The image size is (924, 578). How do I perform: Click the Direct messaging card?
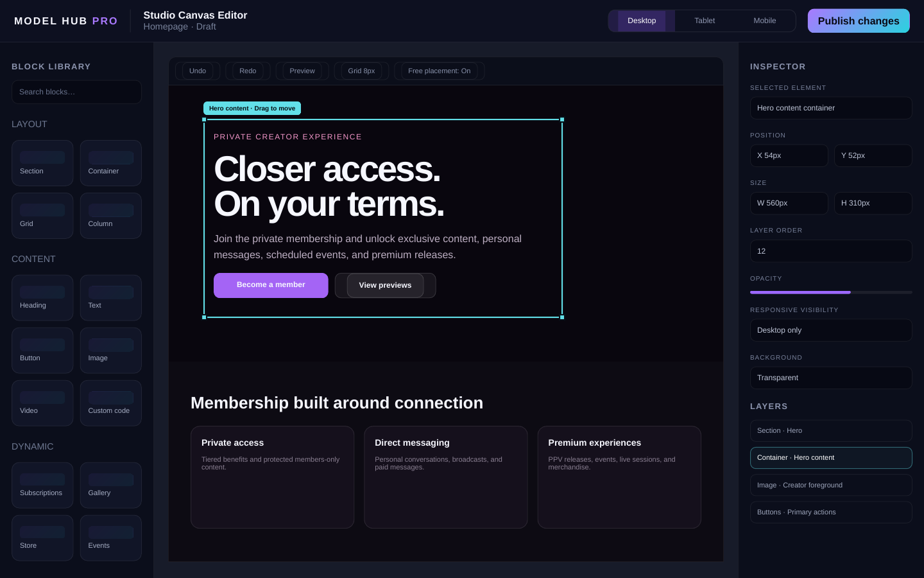(x=446, y=477)
